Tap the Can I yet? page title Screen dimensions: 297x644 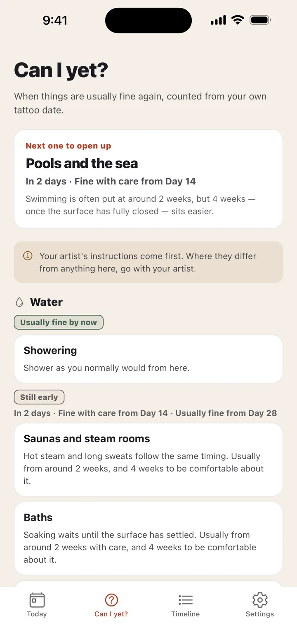tap(61, 70)
